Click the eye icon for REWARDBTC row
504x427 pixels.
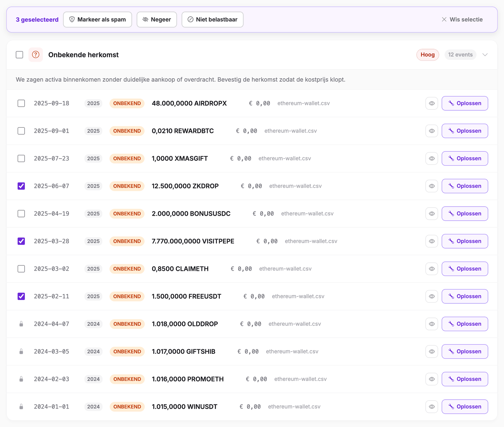point(432,131)
